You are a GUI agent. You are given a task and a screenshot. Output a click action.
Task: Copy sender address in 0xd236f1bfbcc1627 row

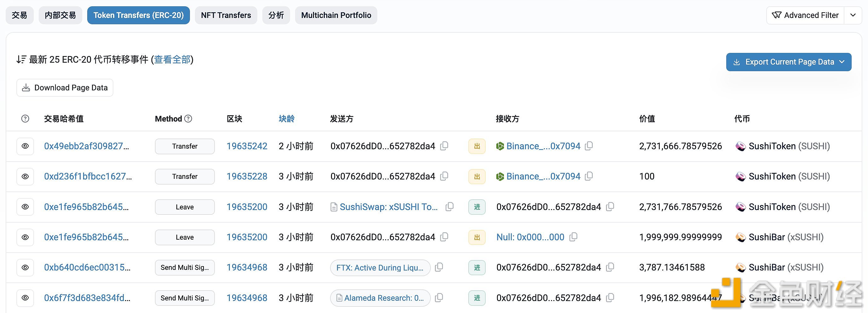[444, 176]
